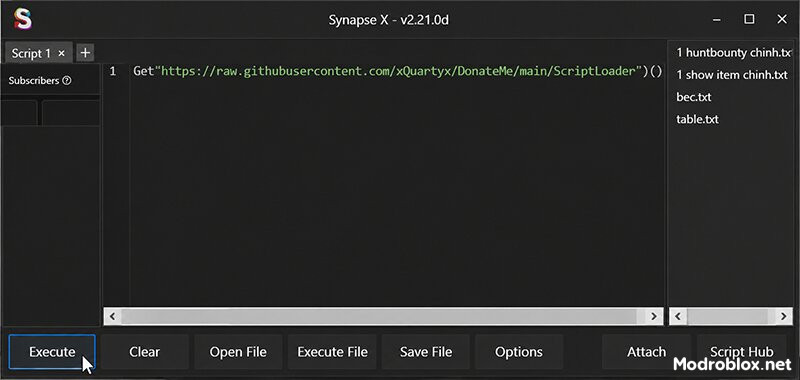Open the Options menu
The width and height of the screenshot is (800, 380).
tap(519, 352)
